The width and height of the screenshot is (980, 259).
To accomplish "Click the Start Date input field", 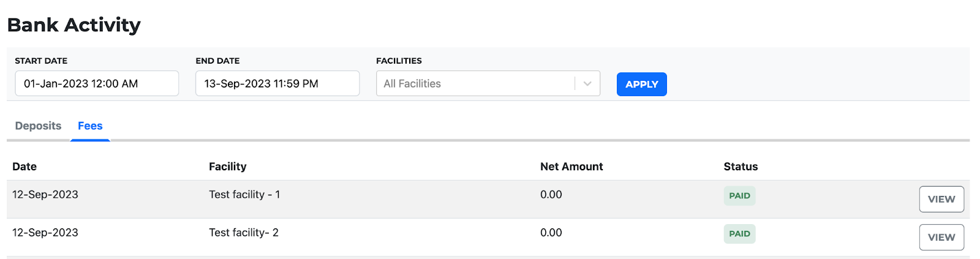I will click(x=97, y=83).
